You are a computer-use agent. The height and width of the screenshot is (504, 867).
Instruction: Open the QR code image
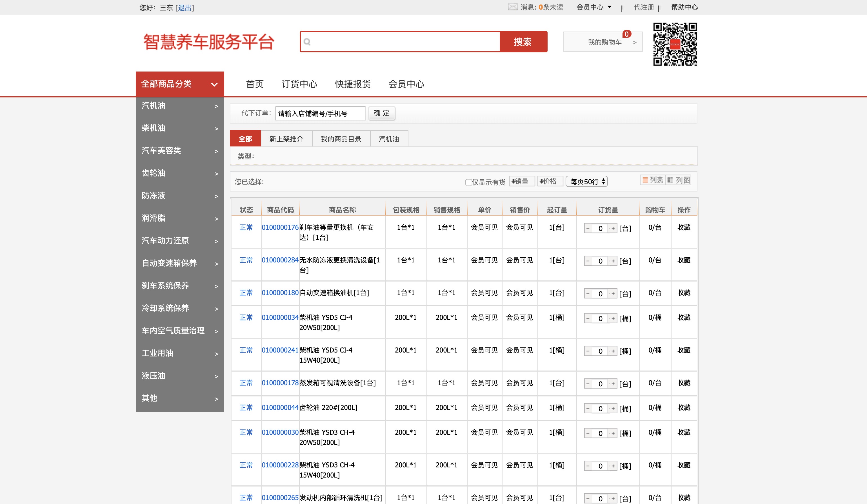[675, 44]
